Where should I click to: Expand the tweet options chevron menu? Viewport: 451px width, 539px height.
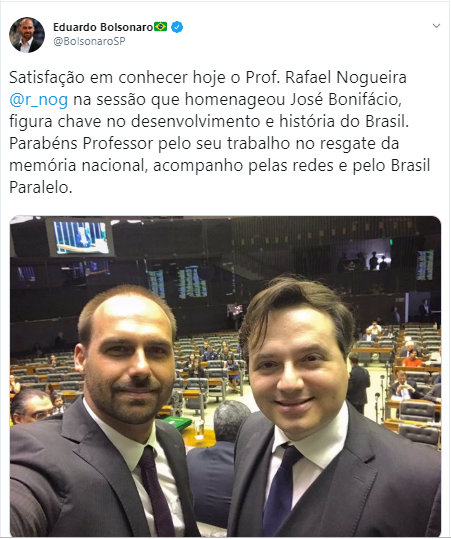(x=436, y=26)
